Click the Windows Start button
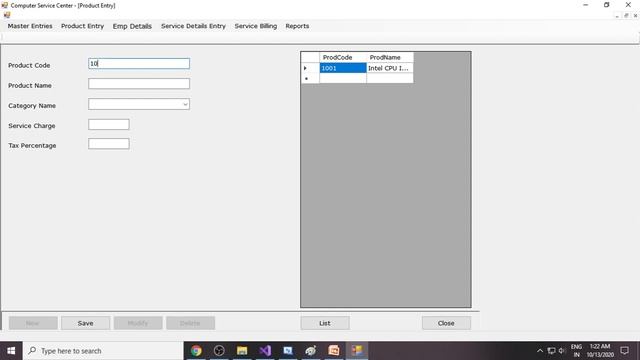 tap(11, 351)
